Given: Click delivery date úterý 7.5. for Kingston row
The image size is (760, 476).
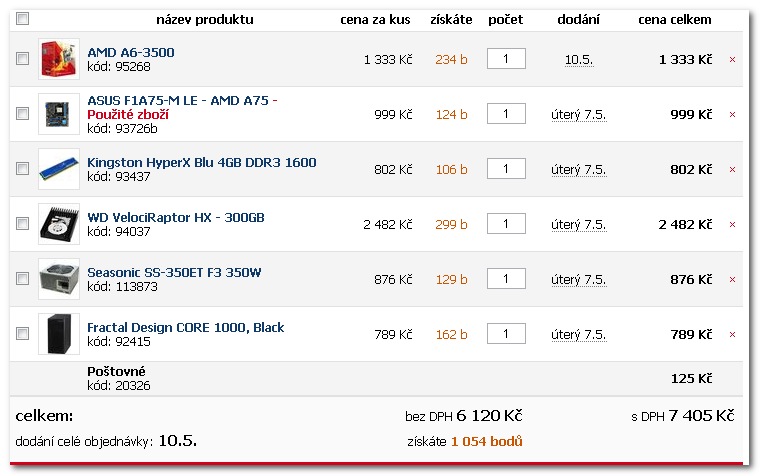Looking at the screenshot, I should pyautogui.click(x=579, y=170).
